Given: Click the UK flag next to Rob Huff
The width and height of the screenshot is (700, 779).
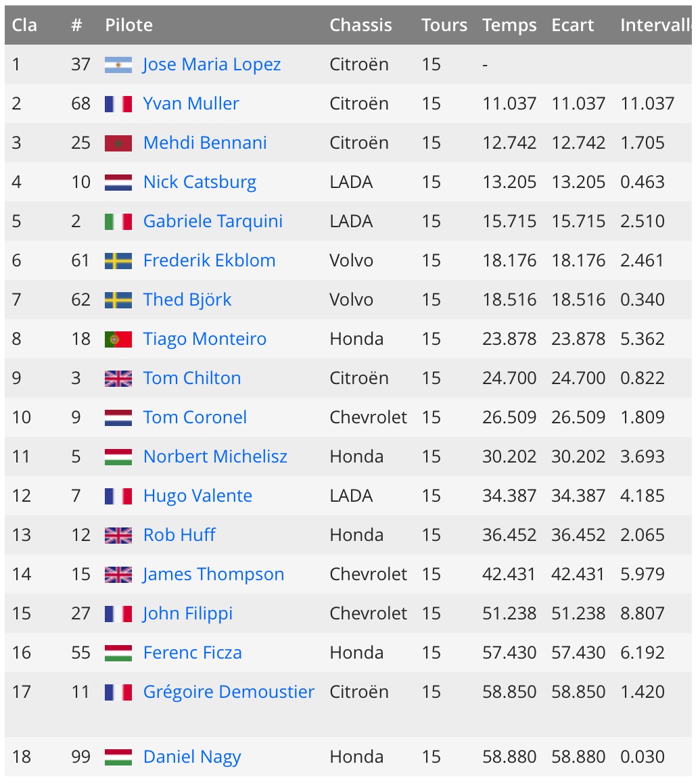Looking at the screenshot, I should click(118, 536).
